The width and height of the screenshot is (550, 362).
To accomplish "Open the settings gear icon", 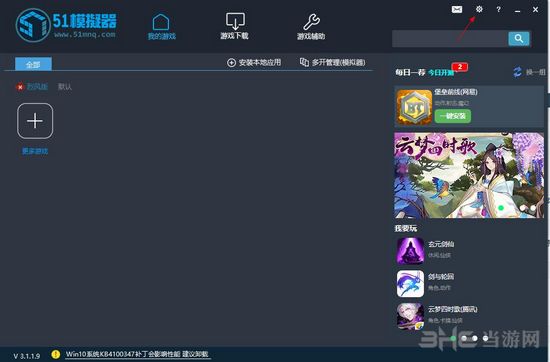I will [479, 9].
